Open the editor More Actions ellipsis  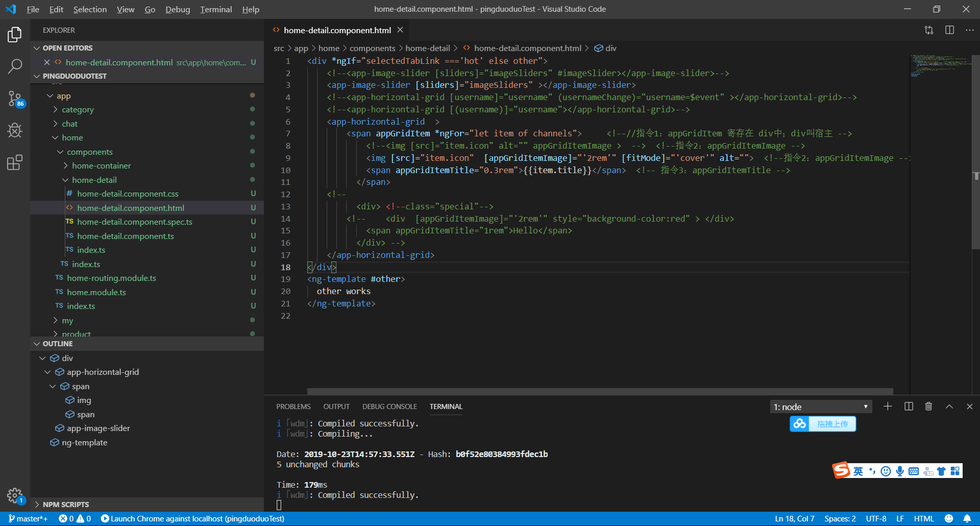(969, 30)
